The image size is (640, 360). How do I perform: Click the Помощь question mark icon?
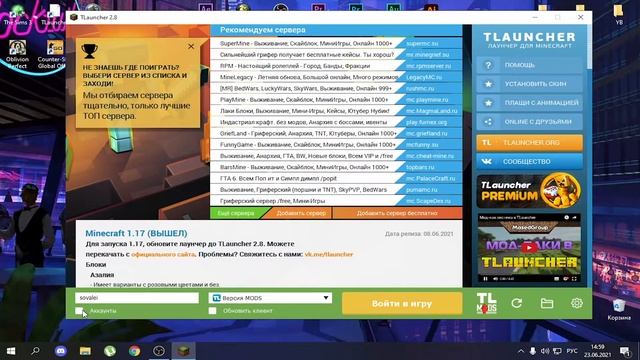[x=488, y=65]
